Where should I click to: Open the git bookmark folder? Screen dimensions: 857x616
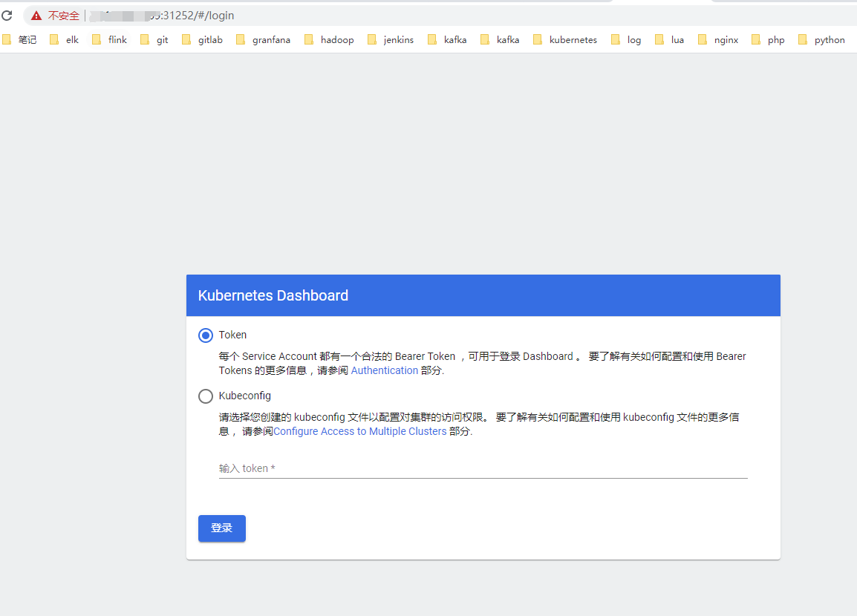click(154, 39)
